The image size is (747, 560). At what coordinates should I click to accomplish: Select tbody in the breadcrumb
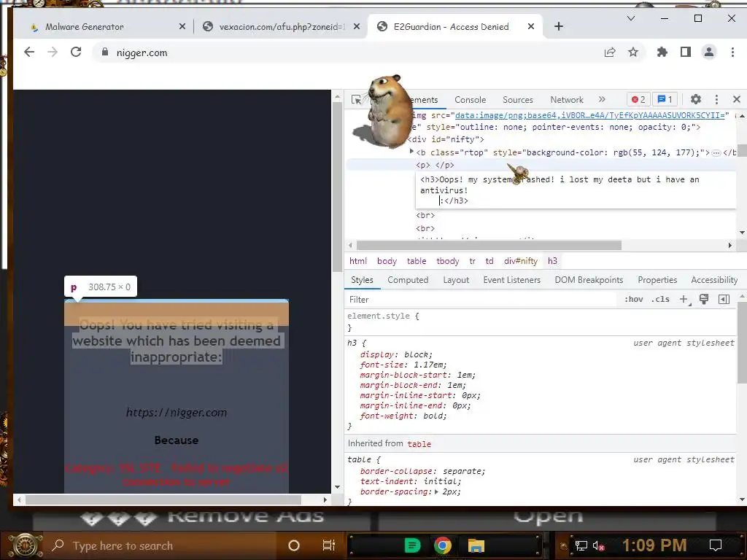448,261
